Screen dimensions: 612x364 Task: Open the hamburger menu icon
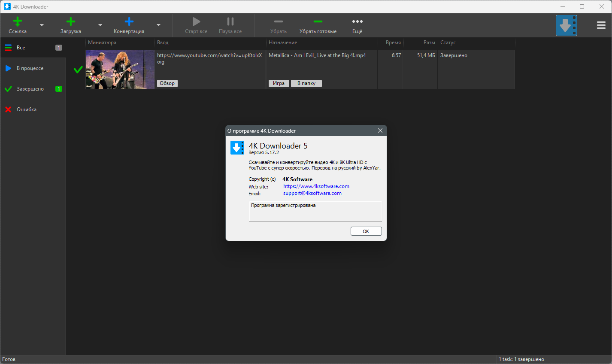tap(601, 25)
